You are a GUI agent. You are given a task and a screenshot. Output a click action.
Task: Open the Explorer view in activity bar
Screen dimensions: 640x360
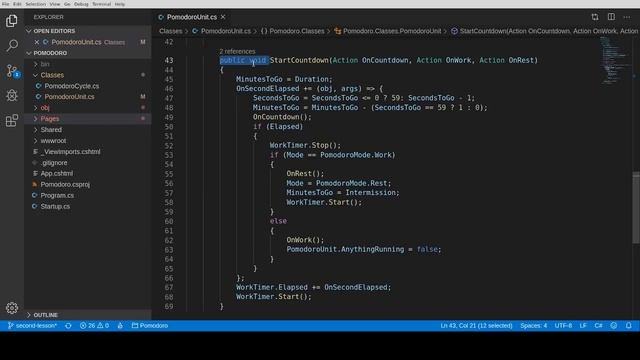click(12, 20)
